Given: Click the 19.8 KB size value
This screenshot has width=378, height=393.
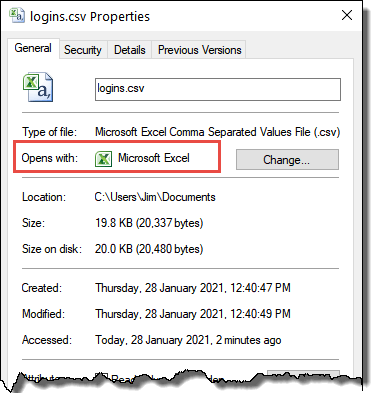Looking at the screenshot, I should (x=149, y=223).
